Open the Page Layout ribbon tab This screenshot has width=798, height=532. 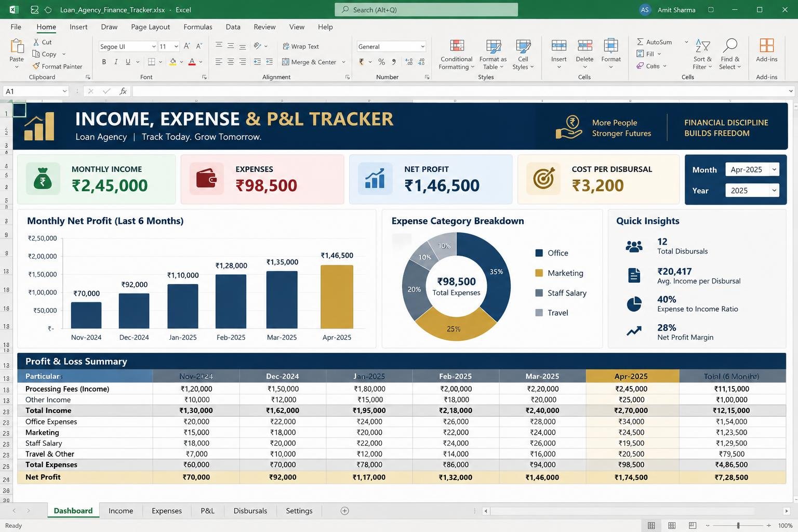(150, 27)
